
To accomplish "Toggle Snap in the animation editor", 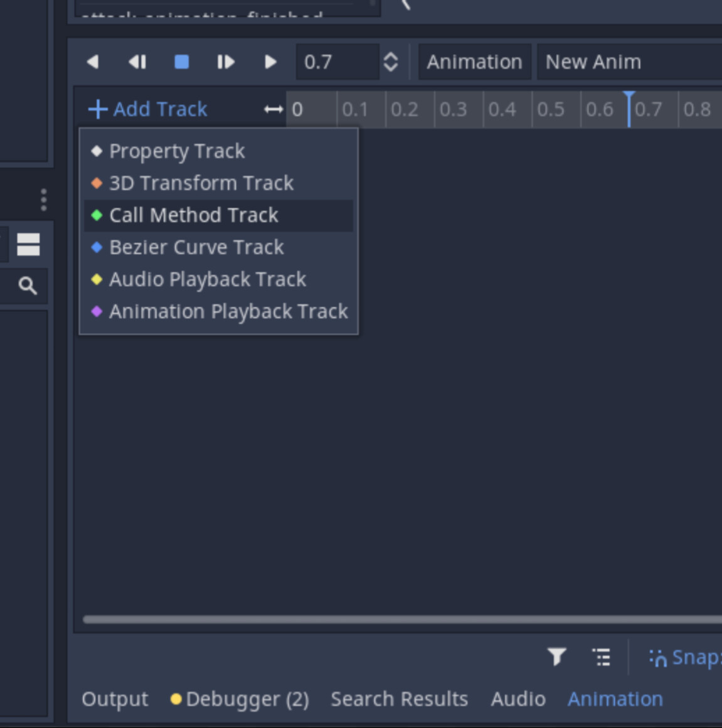I will coord(685,657).
